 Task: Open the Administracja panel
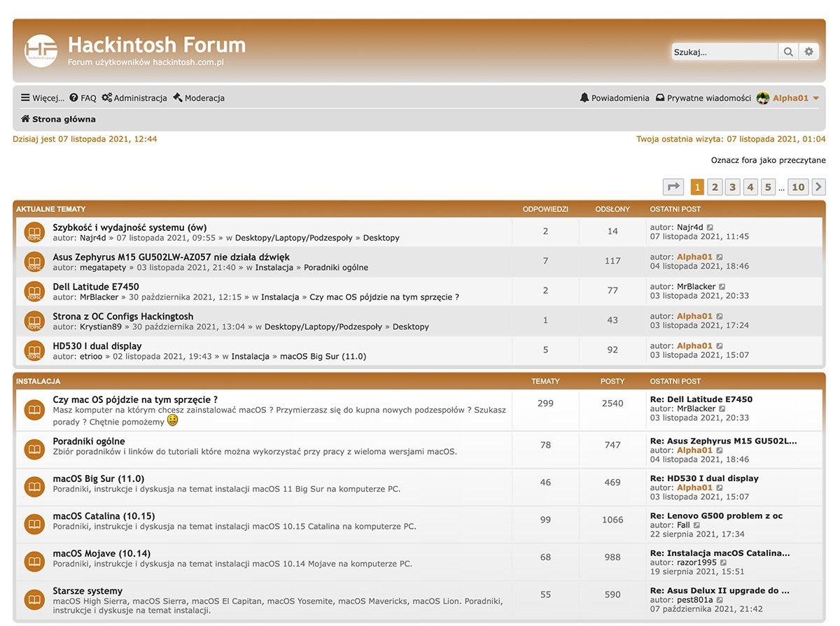(134, 98)
